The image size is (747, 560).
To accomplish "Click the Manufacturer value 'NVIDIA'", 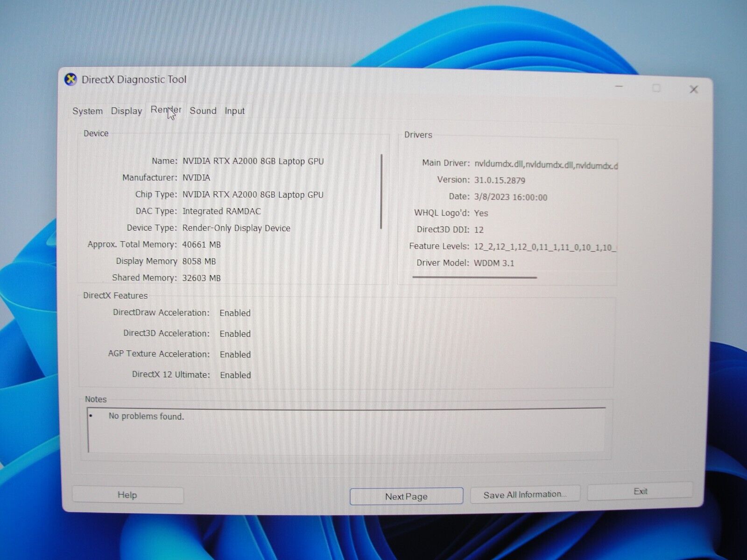I will click(196, 178).
